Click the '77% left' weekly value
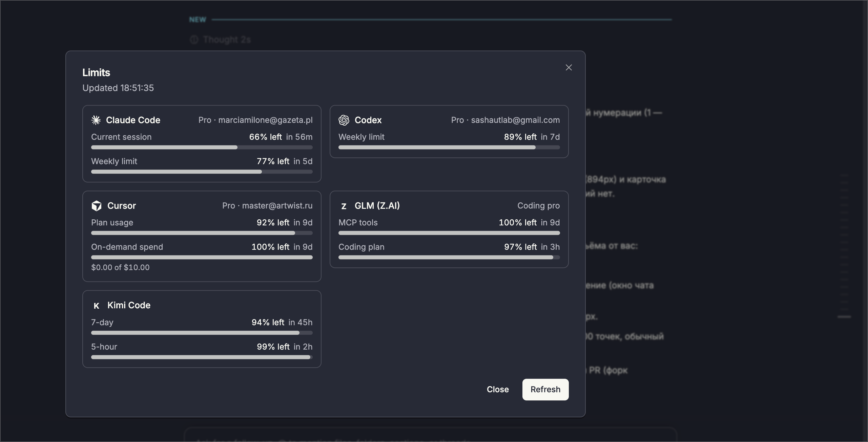Screen dimensions: 868x442 coord(273,161)
